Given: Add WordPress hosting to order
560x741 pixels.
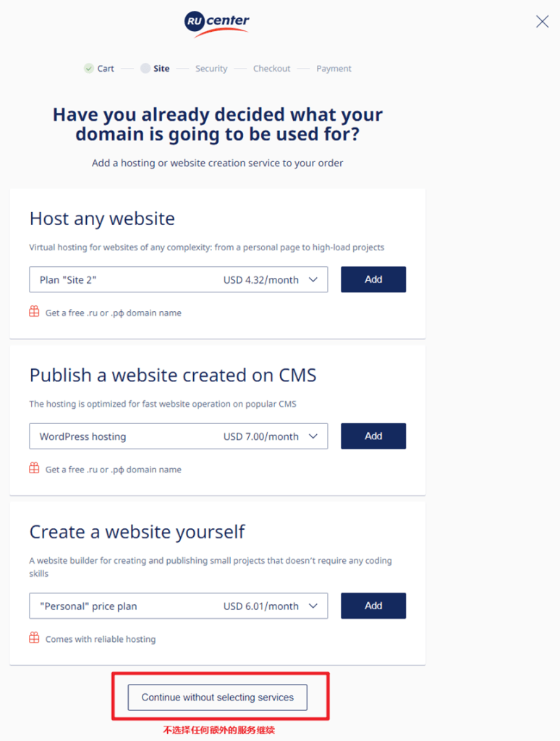Looking at the screenshot, I should (x=373, y=436).
